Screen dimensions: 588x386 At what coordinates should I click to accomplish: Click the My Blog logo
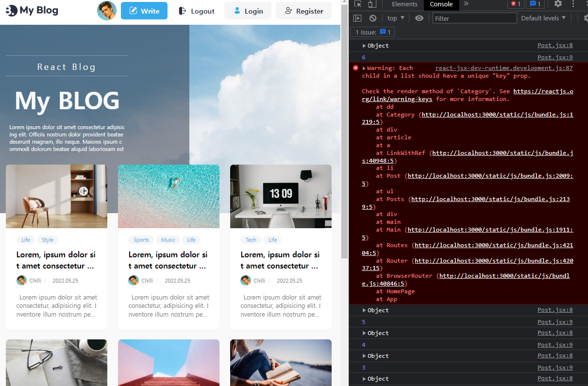[32, 10]
